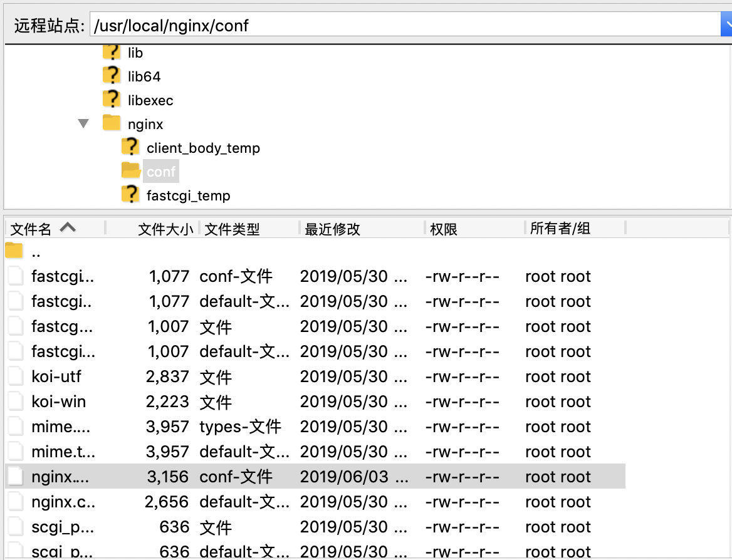Click the lib64 folder icon in tree

(112, 75)
